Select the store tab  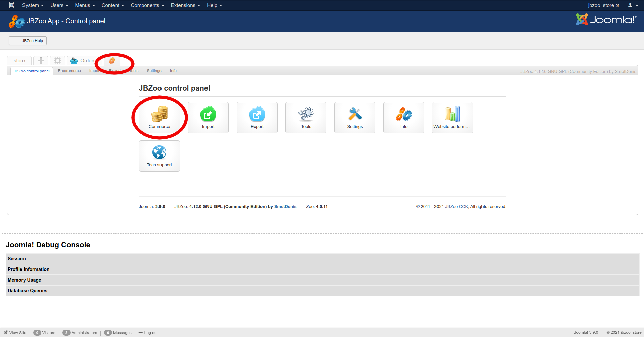(19, 60)
